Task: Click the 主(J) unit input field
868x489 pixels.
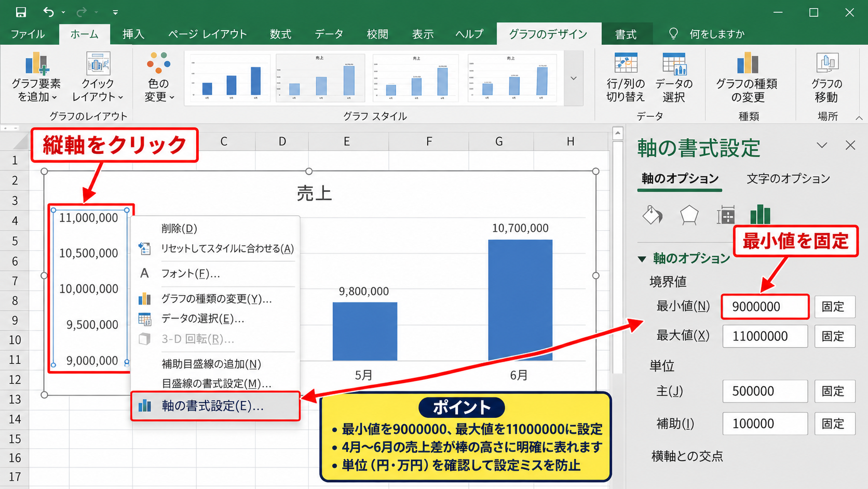Action: [765, 391]
